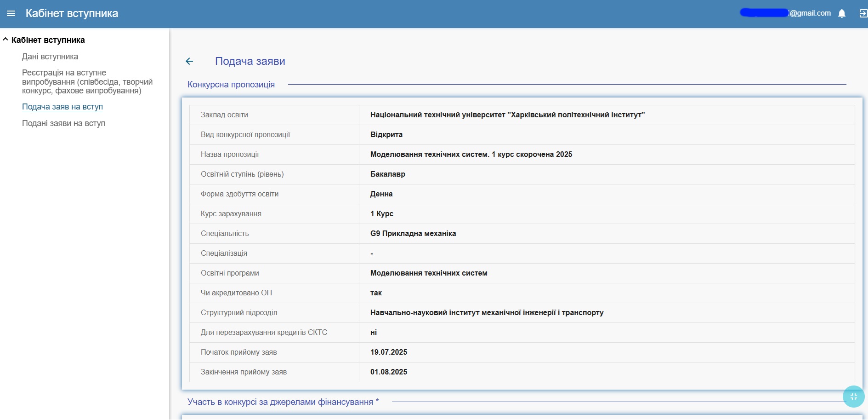Go back using the arrow beside Подача заяви

click(x=189, y=61)
